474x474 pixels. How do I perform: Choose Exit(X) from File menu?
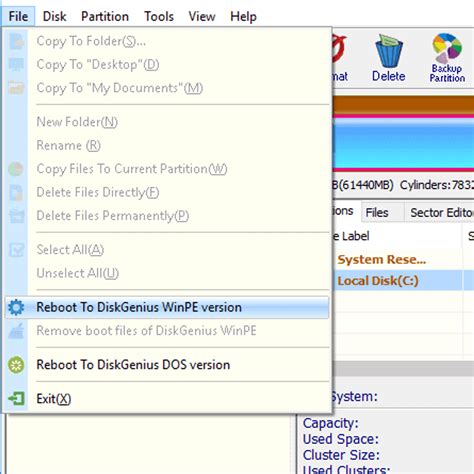pos(167,399)
